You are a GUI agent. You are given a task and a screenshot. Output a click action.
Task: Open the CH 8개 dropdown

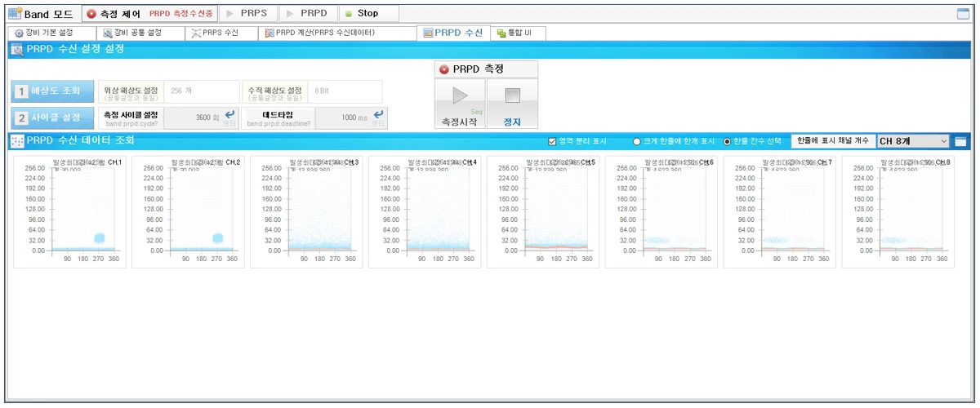pos(913,141)
